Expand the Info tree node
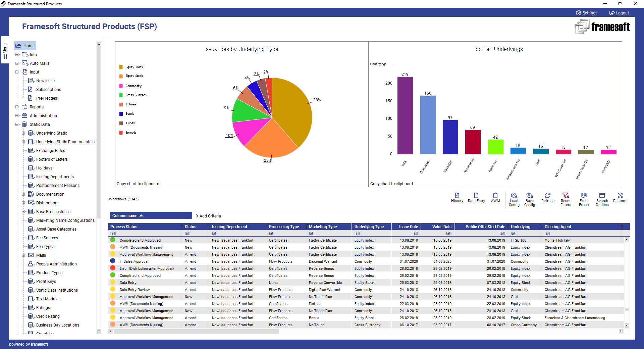The height and width of the screenshot is (349, 644). [x=17, y=54]
